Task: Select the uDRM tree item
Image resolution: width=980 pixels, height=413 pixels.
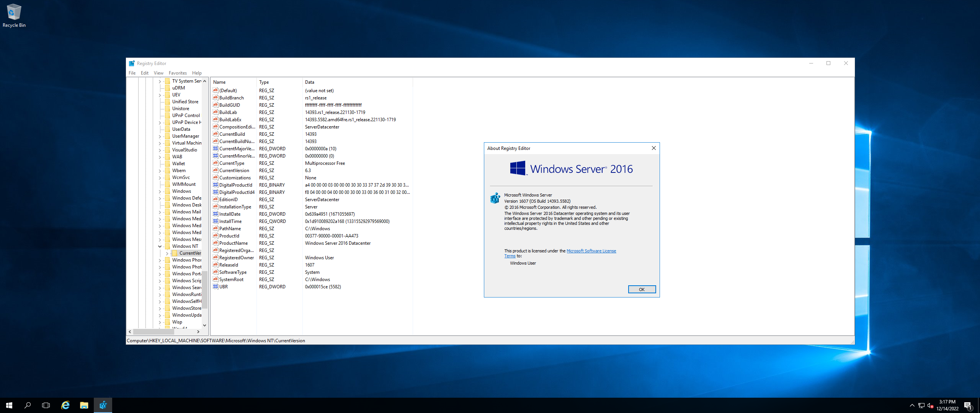Action: tap(178, 88)
